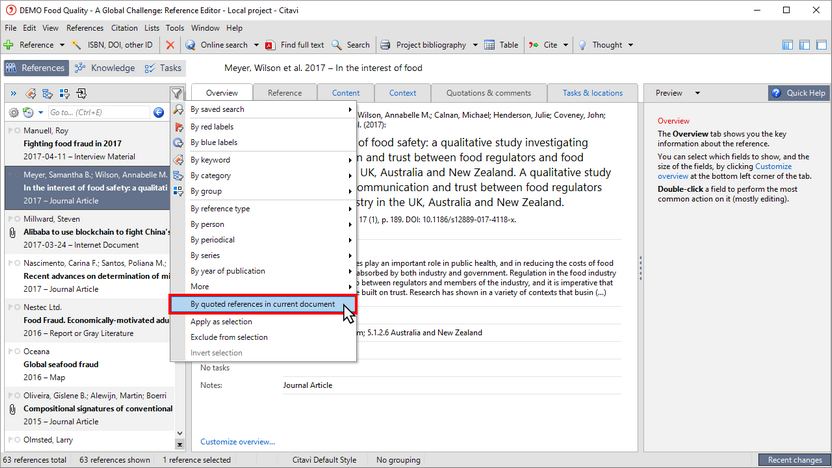Add a new reference with the green plus
The width and height of the screenshot is (832, 468).
8,45
